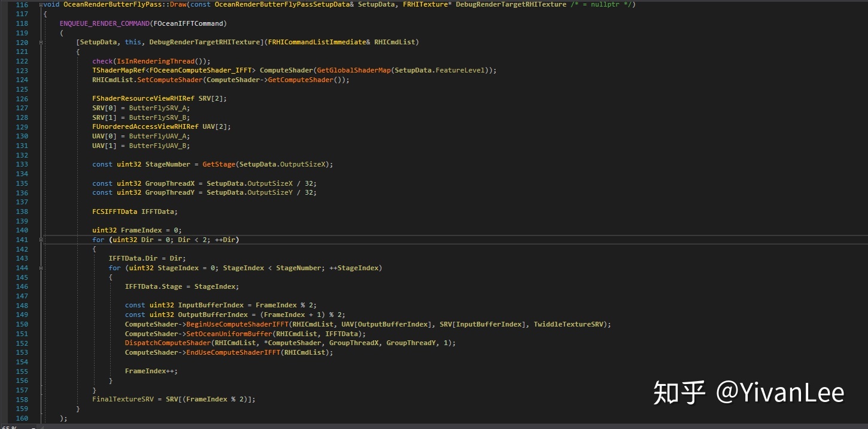Click the 'this' capture on line 120
Image resolution: width=868 pixels, height=429 pixels.
(x=133, y=43)
